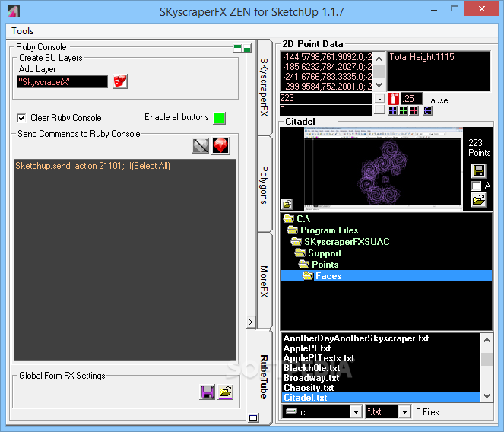Screen dimensions: 504x432
Task: Click inside the Ruby command text area
Action: pos(125,259)
